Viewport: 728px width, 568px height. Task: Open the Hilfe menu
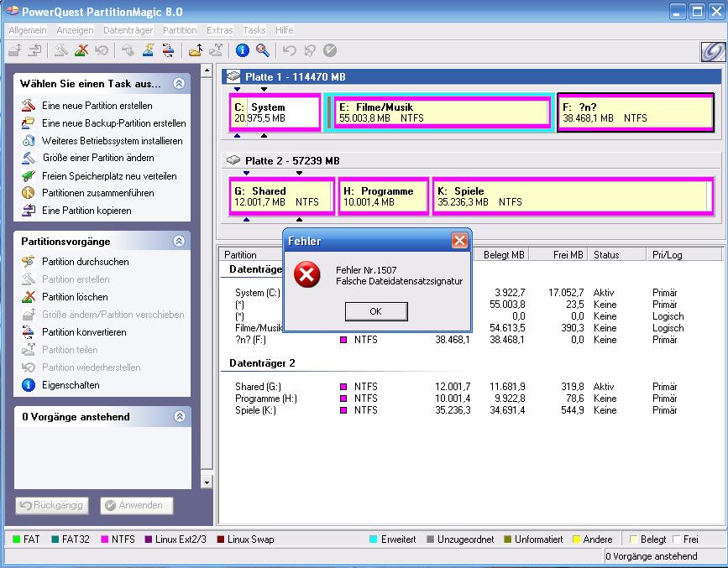pos(284,30)
